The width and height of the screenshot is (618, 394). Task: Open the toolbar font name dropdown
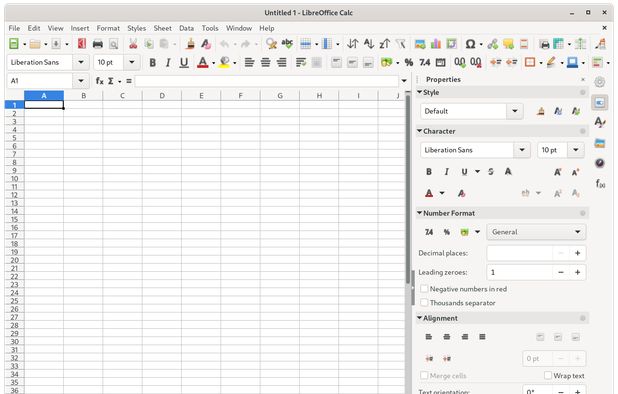[x=81, y=62]
